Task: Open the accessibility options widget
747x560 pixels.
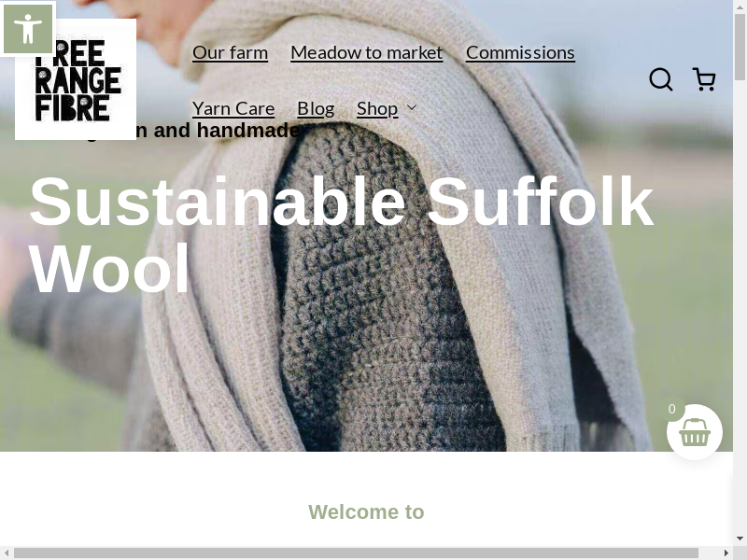Action: (28, 29)
